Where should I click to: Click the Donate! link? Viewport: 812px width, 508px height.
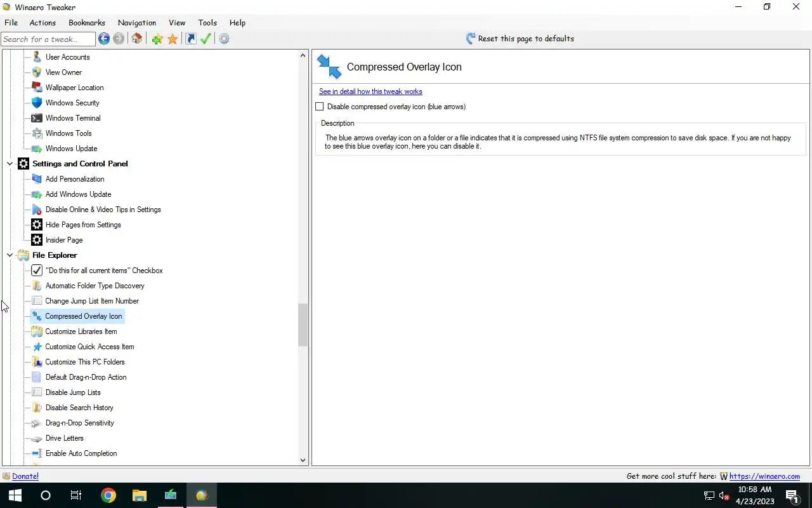[x=25, y=476]
